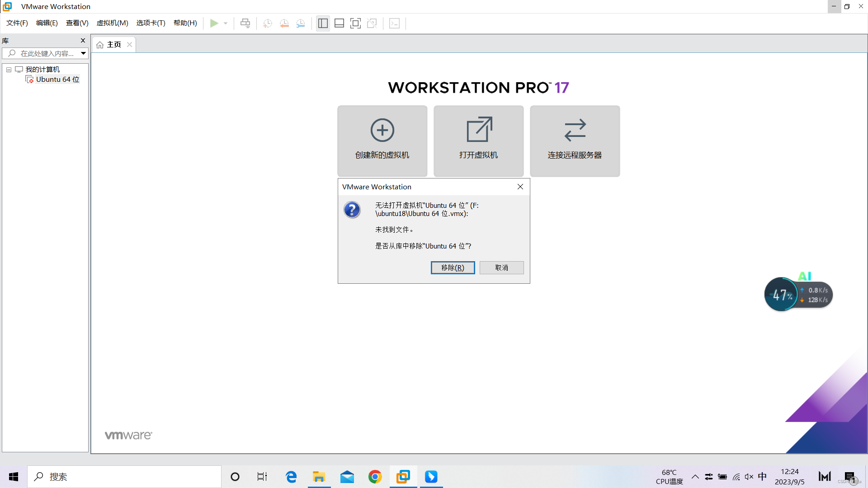Expand the library search dropdown arrow
The image size is (868, 488).
[x=83, y=53]
